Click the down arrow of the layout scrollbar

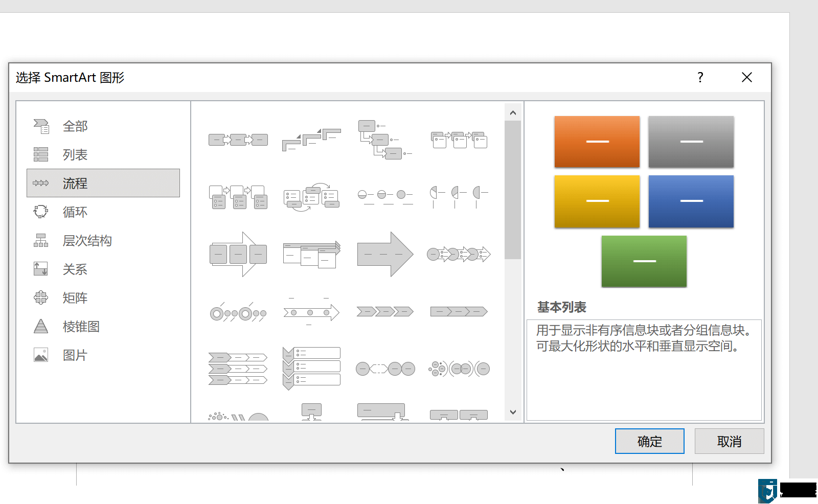[513, 412]
